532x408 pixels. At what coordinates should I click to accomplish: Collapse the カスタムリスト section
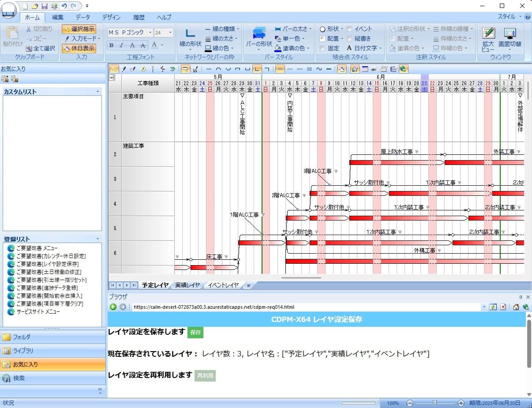coord(97,92)
